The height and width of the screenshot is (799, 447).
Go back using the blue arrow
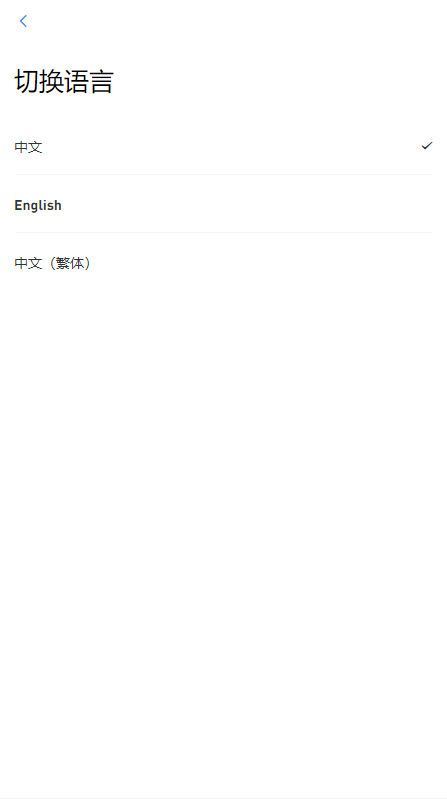pos(23,21)
